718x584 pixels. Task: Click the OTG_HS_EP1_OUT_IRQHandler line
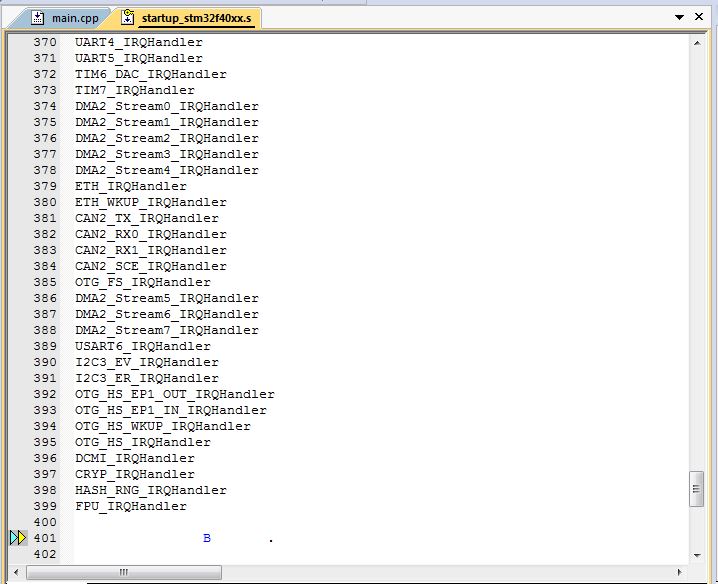175,394
